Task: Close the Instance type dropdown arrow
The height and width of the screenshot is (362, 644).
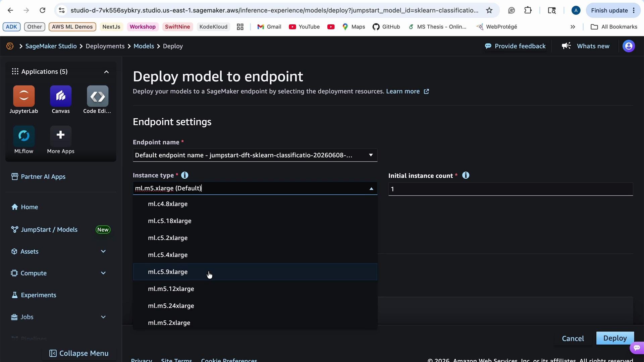Action: pyautogui.click(x=371, y=189)
